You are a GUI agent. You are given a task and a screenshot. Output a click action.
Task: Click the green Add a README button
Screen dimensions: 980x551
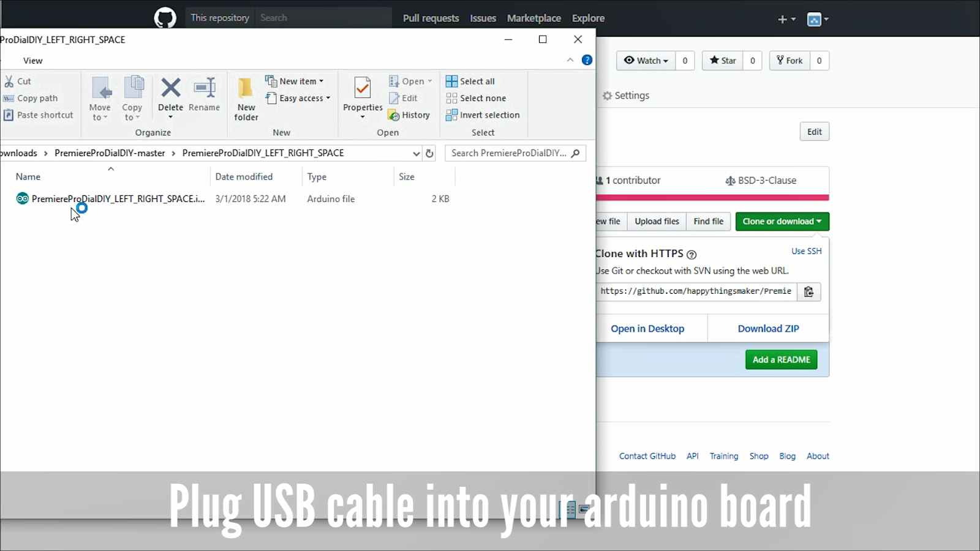[781, 360]
